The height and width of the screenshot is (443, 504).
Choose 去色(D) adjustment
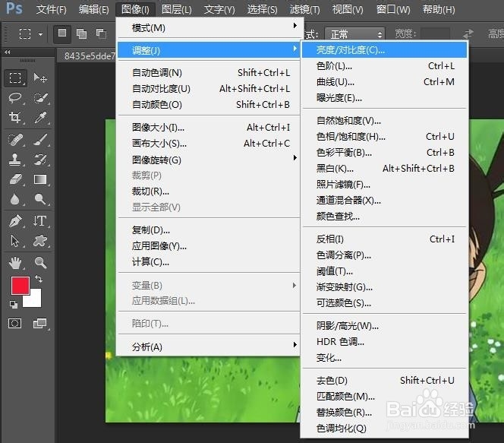point(384,380)
